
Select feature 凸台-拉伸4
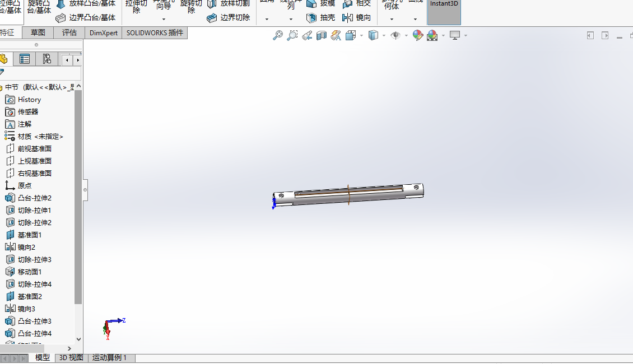[x=28, y=333]
